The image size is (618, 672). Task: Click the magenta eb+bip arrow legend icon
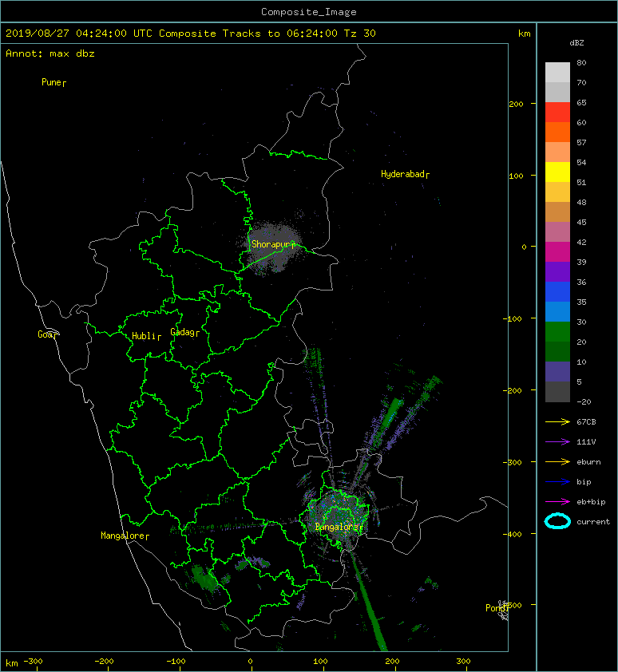coord(557,501)
